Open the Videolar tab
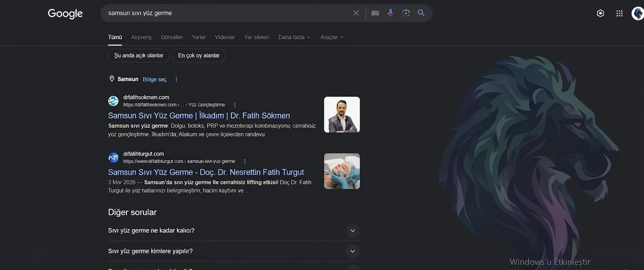The image size is (644, 270). [225, 37]
